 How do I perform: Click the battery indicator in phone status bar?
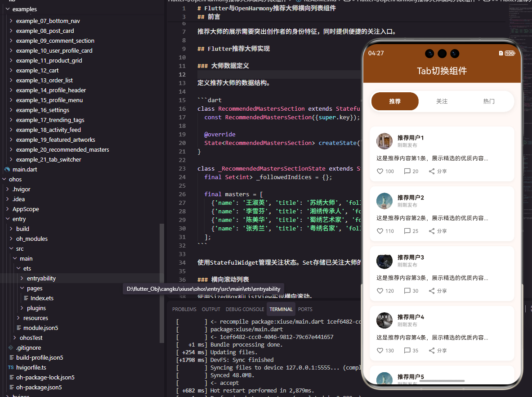(x=510, y=53)
